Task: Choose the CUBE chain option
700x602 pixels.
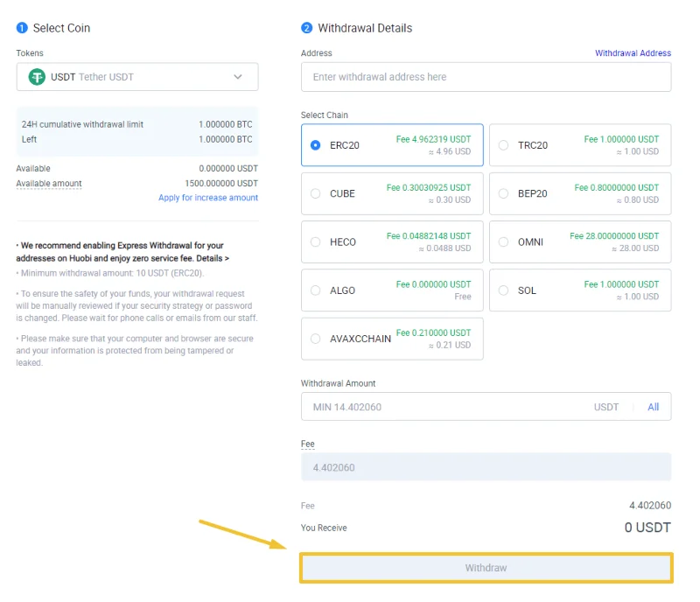Action: click(x=392, y=194)
